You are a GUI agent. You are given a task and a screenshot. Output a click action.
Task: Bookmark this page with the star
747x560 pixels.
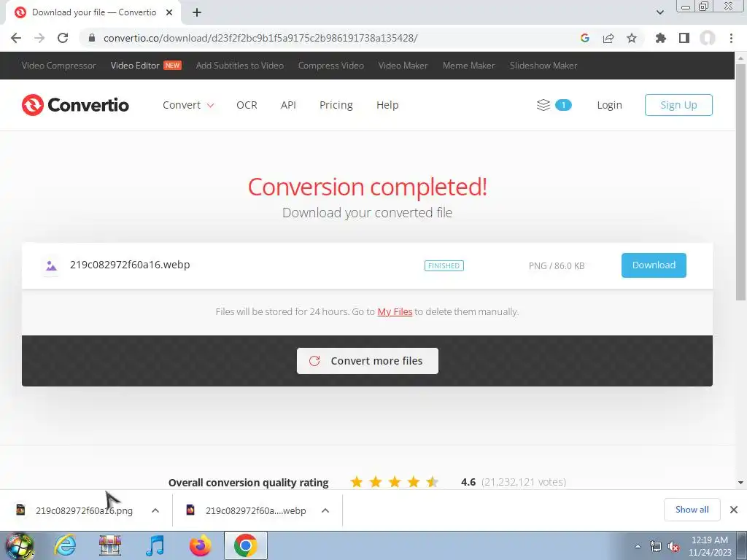pyautogui.click(x=632, y=38)
